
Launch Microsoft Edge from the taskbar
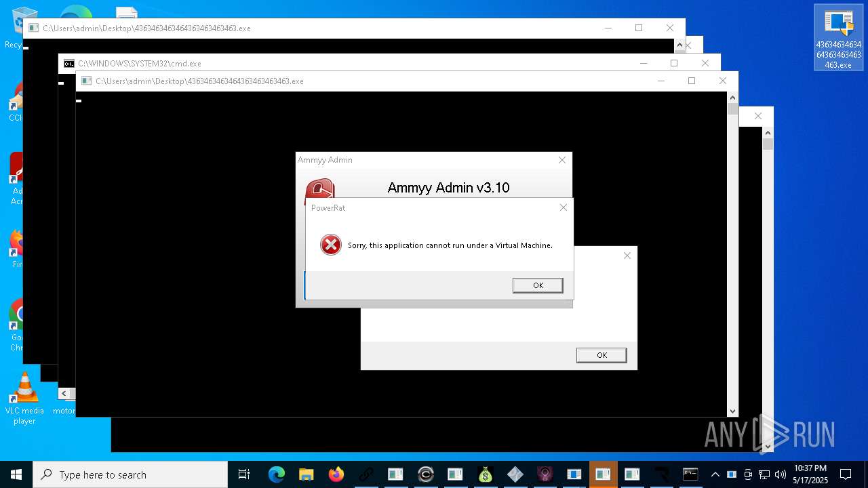coord(276,474)
